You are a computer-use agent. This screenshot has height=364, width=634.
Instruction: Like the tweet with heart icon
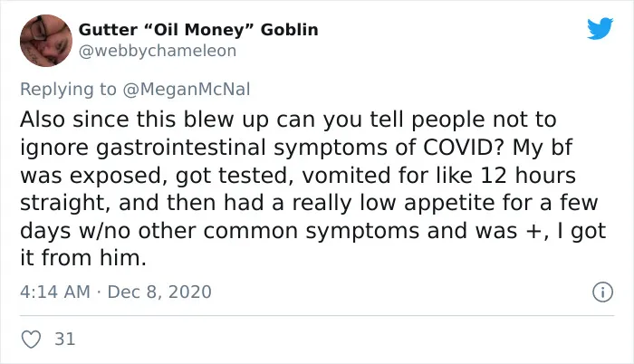(31, 339)
